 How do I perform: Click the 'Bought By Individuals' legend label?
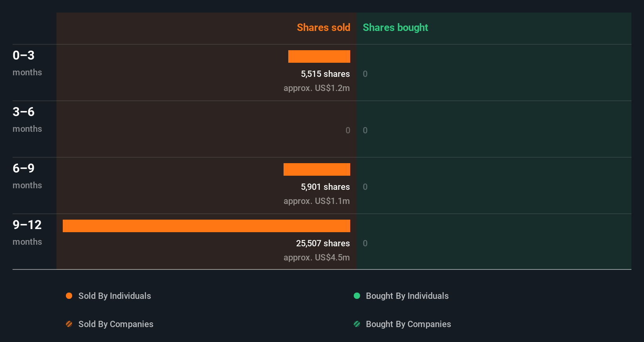point(407,296)
